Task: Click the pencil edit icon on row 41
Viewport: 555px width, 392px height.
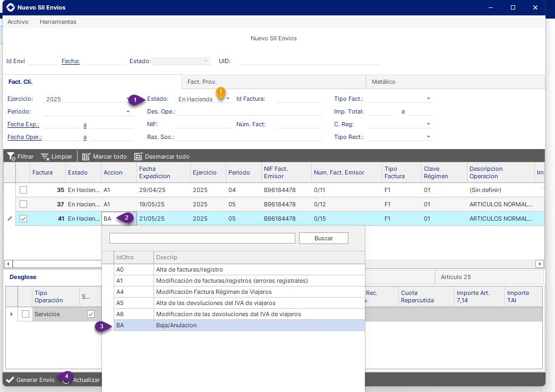Action: pos(10,219)
